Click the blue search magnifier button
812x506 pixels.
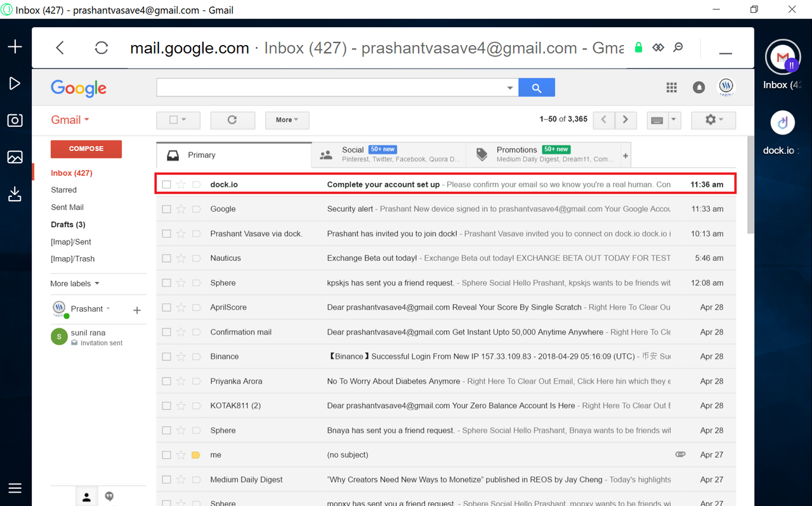click(x=537, y=88)
